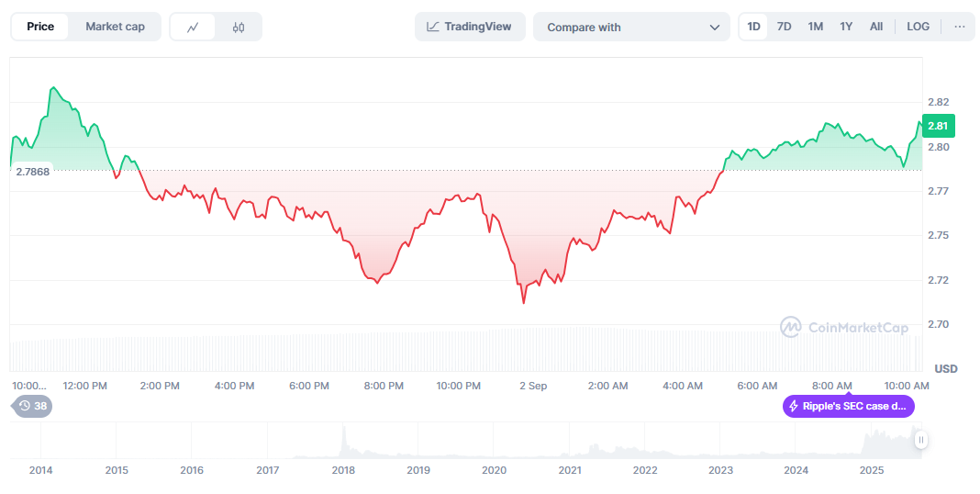Select the 1Y time range
Viewport: 980px width, 494px height.
[x=846, y=27]
